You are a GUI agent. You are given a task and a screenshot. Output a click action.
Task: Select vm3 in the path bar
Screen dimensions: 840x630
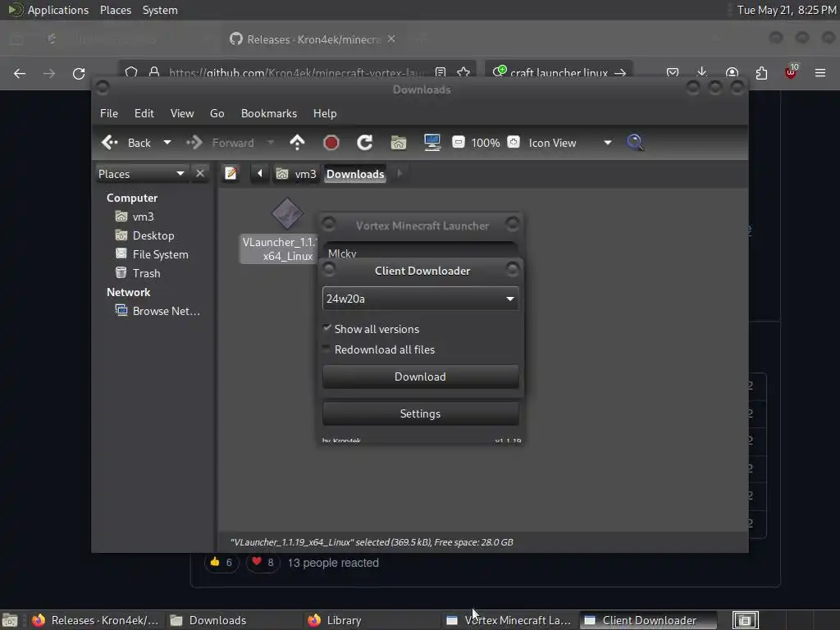[x=296, y=174]
